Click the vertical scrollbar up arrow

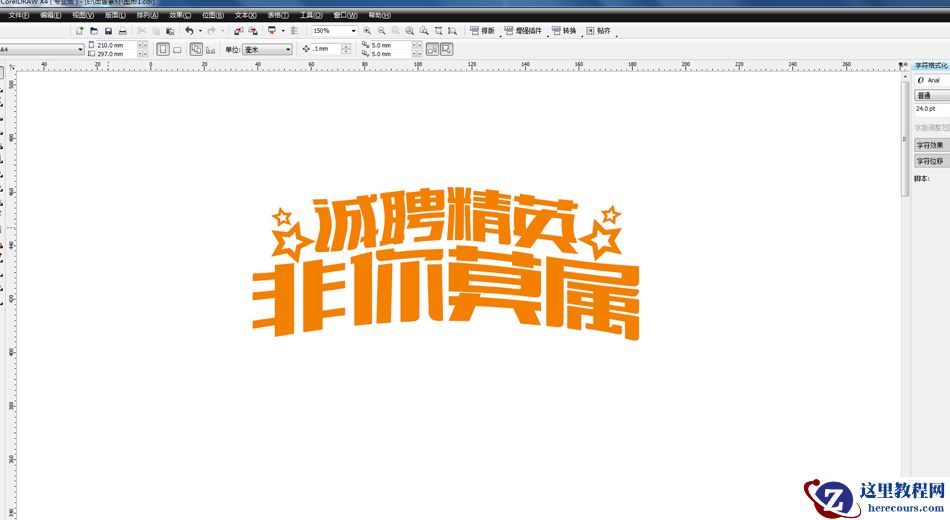pos(905,78)
